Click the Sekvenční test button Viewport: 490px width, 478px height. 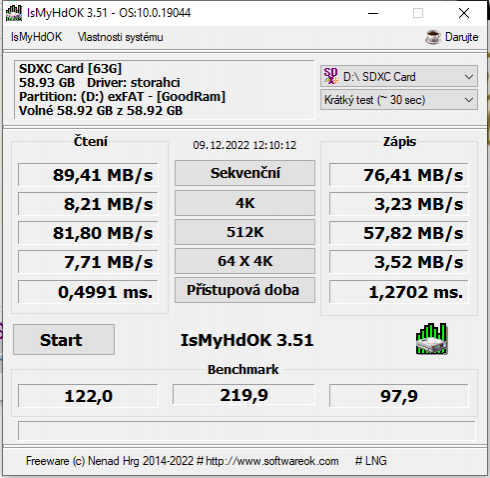click(x=245, y=173)
